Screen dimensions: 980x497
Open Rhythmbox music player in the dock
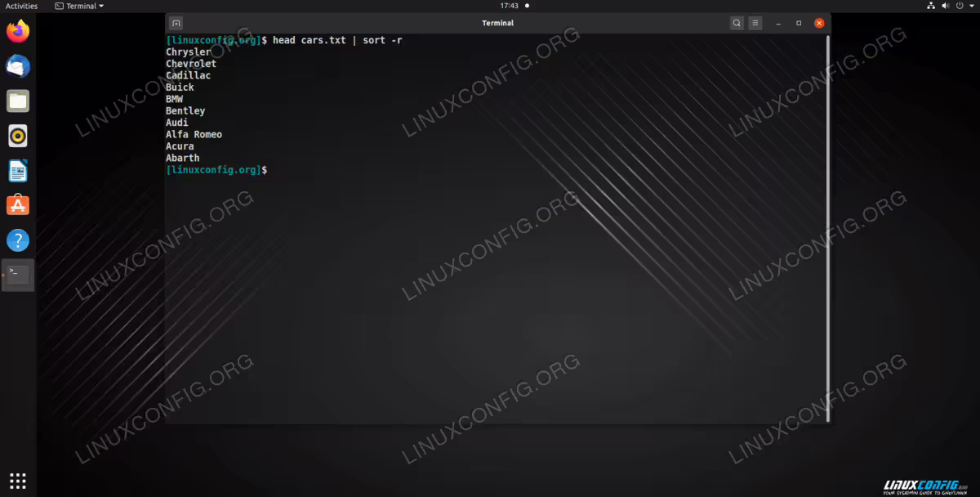pos(18,136)
